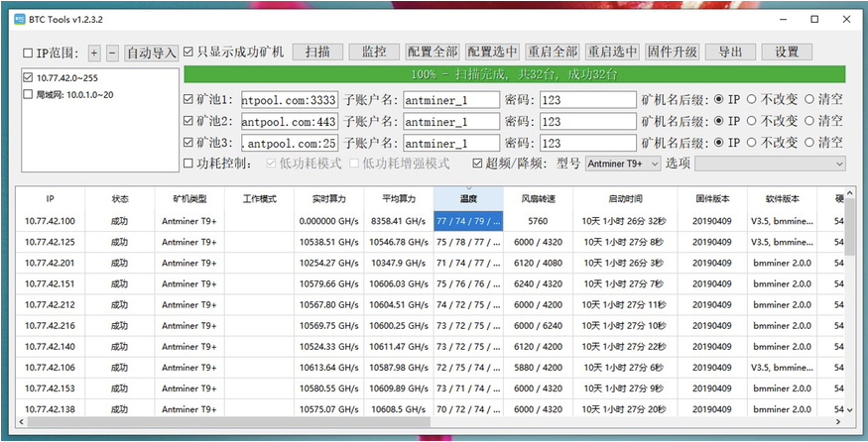Viewport: 868px width, 442px height.
Task: Click the table's vertical scrollbar down arrow
Action: point(850,409)
